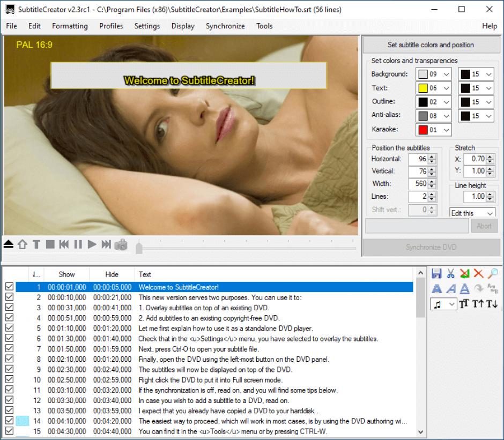Apply bold formatting with first A icon

436,289
